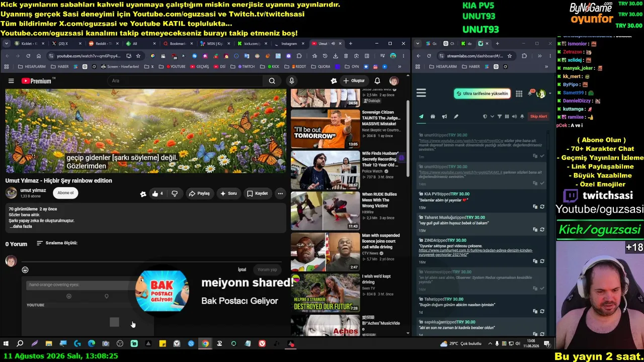This screenshot has height=362, width=644.
Task: Mark the 14m unut93 tip as seen
Action: (x=542, y=183)
